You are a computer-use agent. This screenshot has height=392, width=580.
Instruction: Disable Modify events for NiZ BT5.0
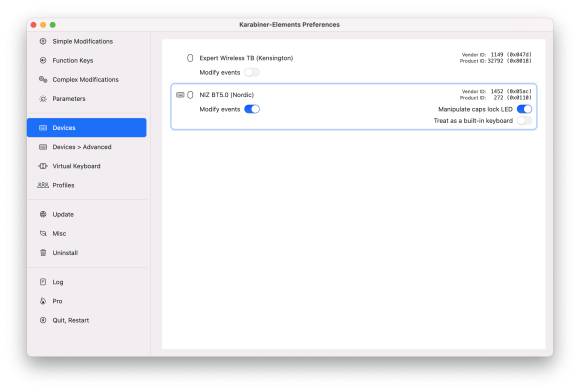[252, 109]
